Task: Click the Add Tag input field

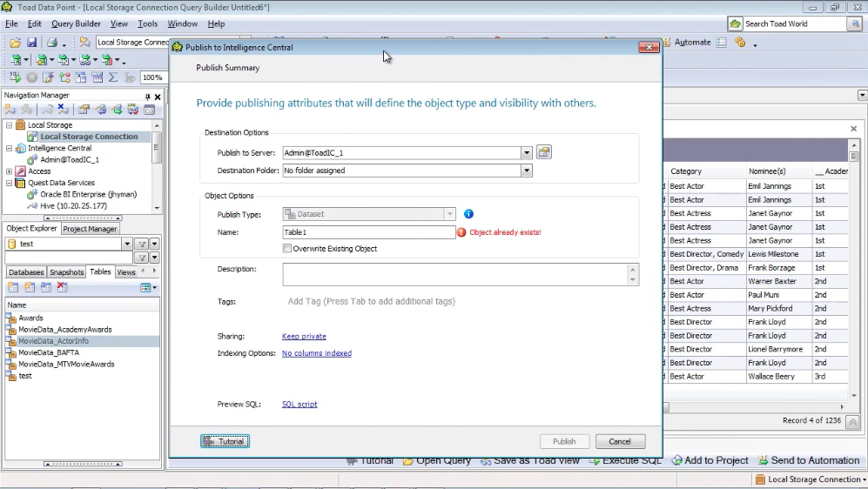Action: (x=371, y=301)
